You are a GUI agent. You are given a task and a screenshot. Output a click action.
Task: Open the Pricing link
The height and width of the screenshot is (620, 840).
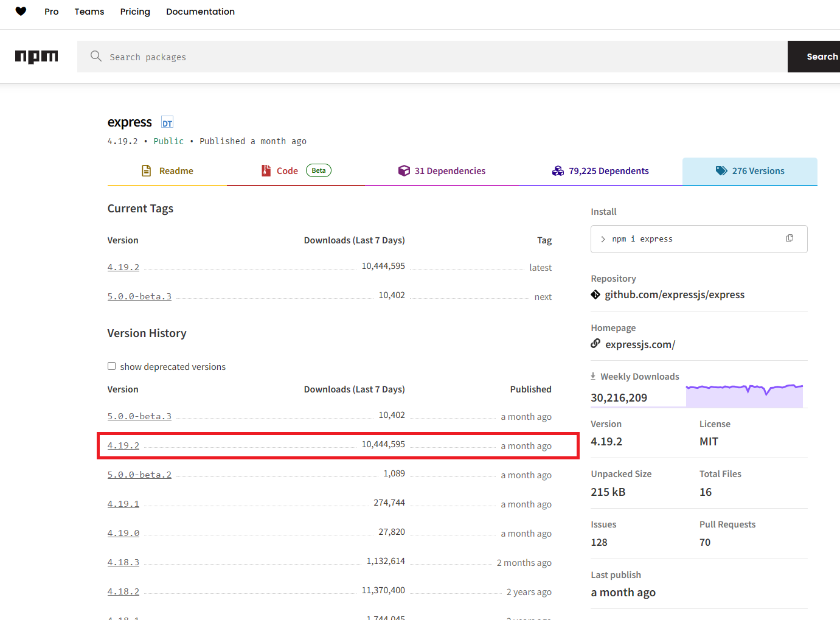pyautogui.click(x=135, y=12)
